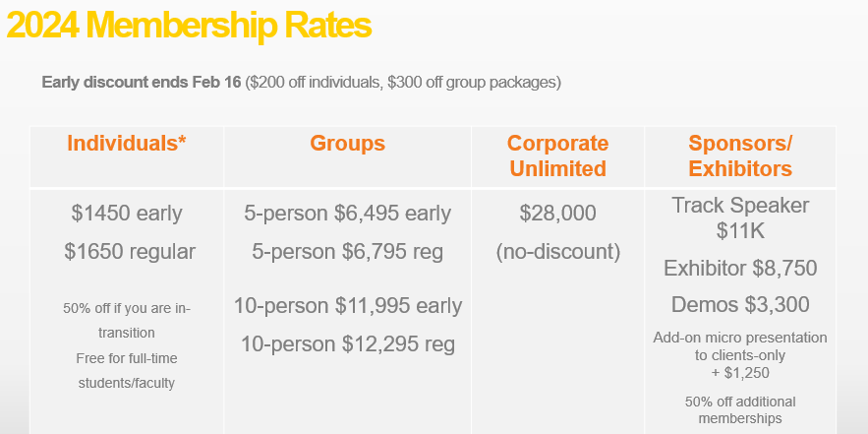
Task: Click the Demos $3,300 option
Action: (740, 305)
